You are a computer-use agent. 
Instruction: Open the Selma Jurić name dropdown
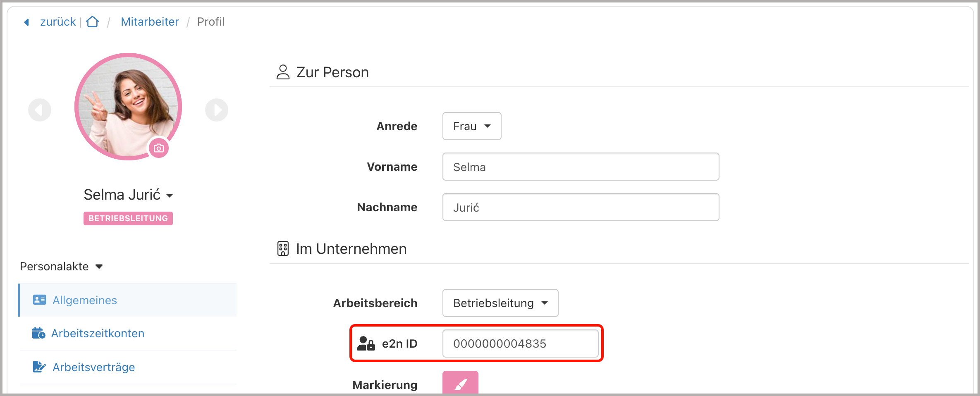[x=170, y=195]
